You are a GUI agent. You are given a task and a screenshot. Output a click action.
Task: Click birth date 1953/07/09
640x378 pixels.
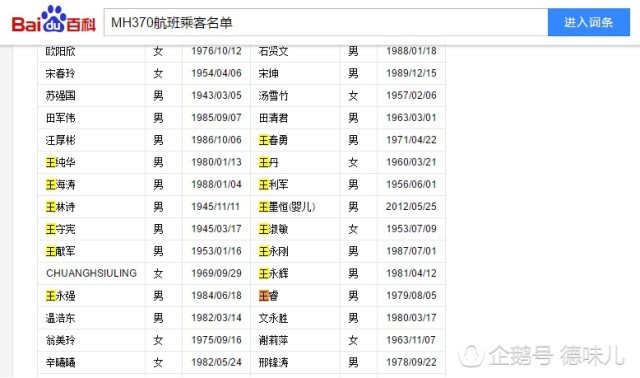(x=411, y=229)
